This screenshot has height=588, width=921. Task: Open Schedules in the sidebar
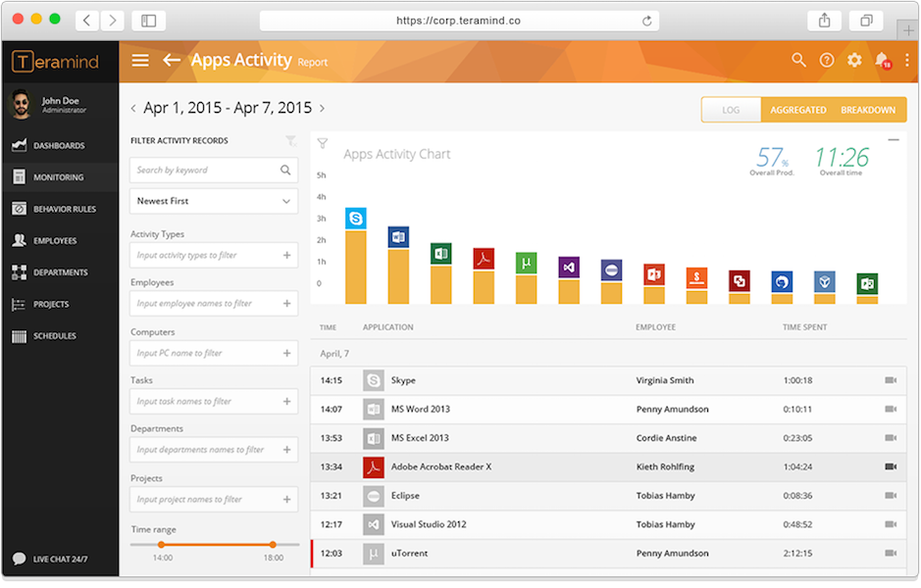click(60, 336)
